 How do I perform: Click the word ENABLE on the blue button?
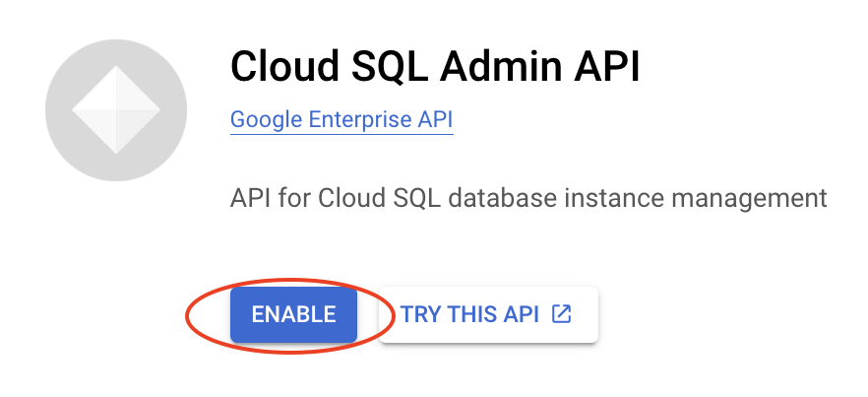293,315
